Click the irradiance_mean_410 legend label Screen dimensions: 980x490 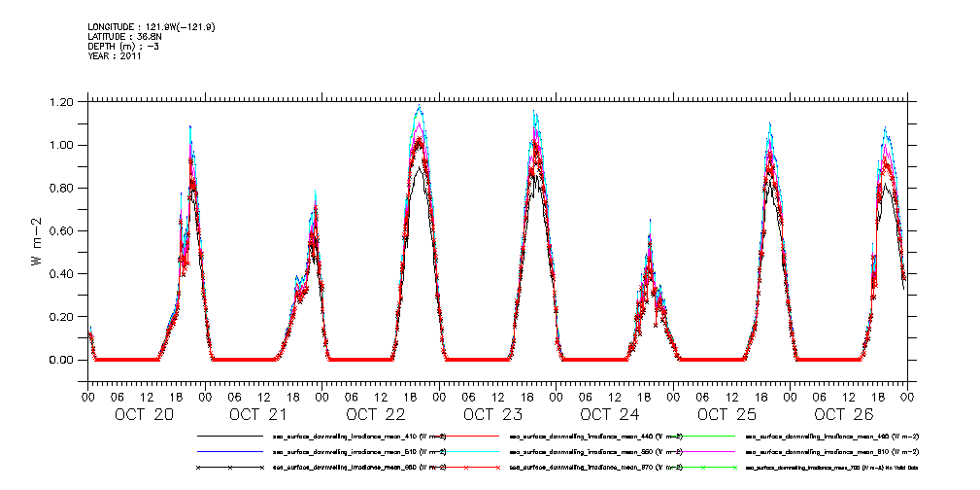coord(359,437)
